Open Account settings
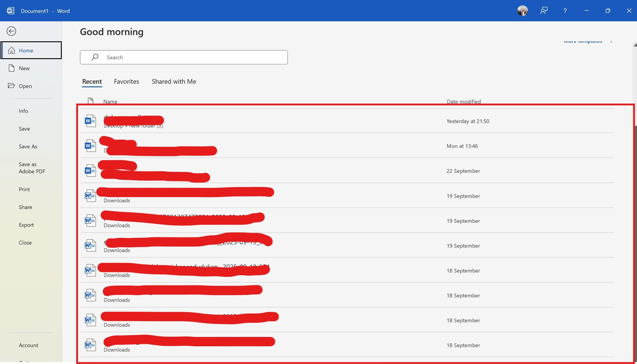Image resolution: width=637 pixels, height=364 pixels. coord(28,345)
